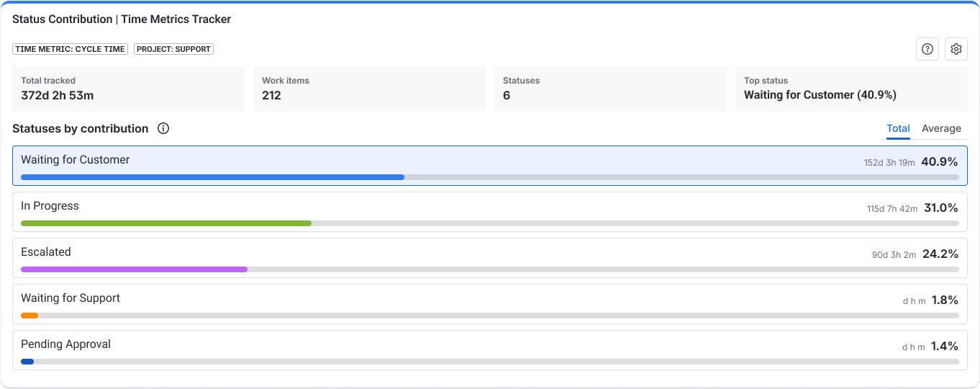The height and width of the screenshot is (389, 980).
Task: Click the 31.0% percentage value
Action: 941,208
